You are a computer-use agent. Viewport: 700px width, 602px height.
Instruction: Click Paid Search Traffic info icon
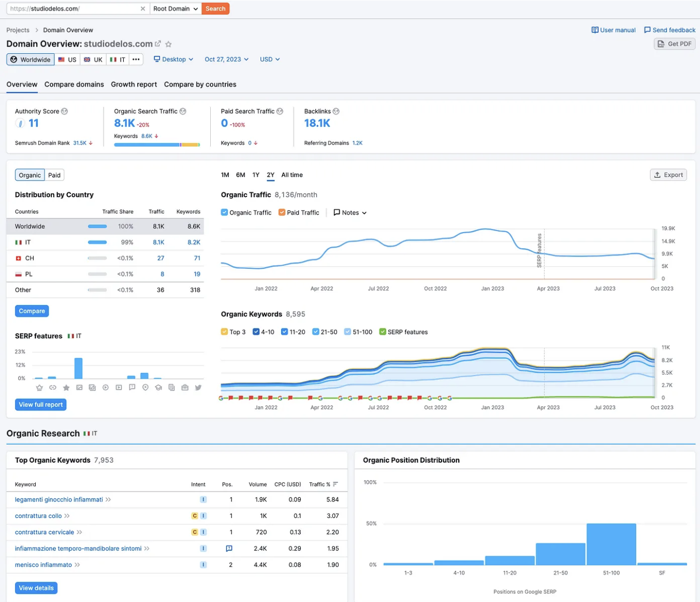[x=280, y=111]
